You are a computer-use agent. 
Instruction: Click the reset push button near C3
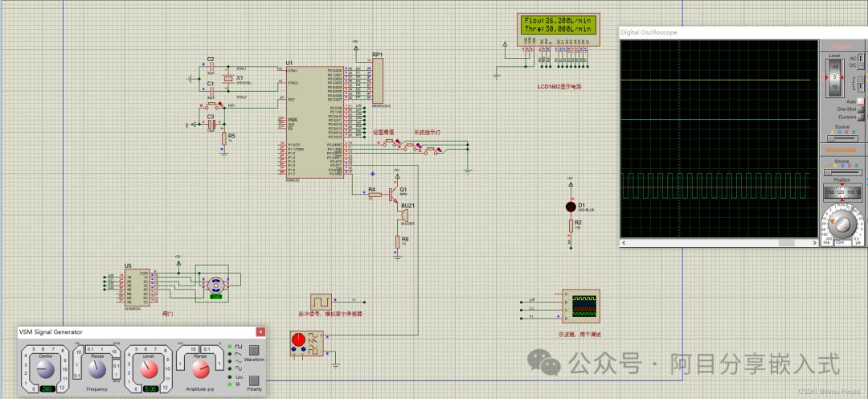click(211, 105)
